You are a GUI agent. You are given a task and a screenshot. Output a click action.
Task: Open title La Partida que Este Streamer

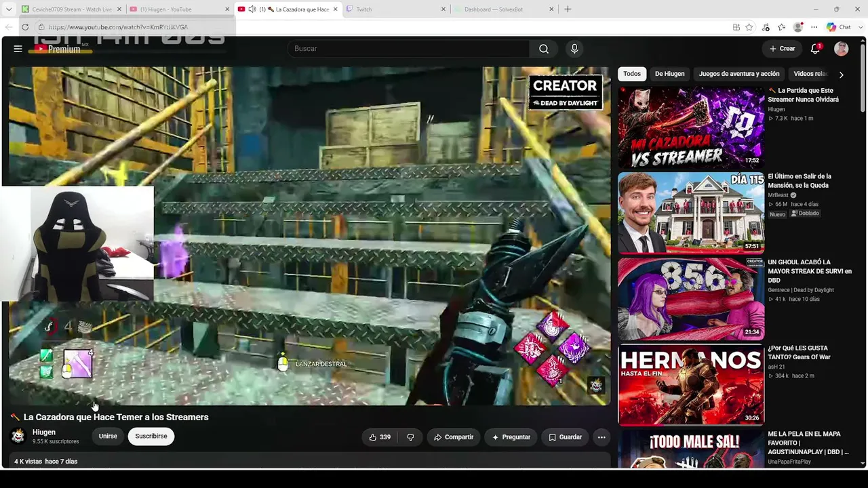click(x=803, y=95)
